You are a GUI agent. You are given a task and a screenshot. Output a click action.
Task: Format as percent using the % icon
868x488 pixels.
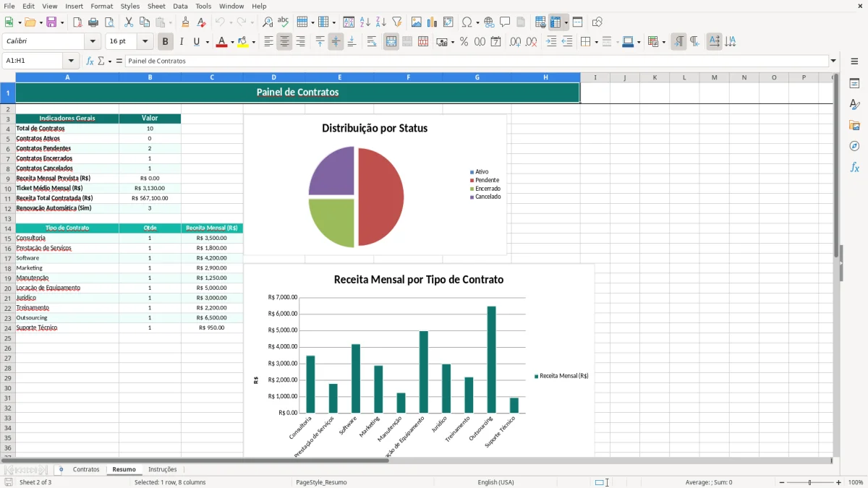pyautogui.click(x=464, y=42)
